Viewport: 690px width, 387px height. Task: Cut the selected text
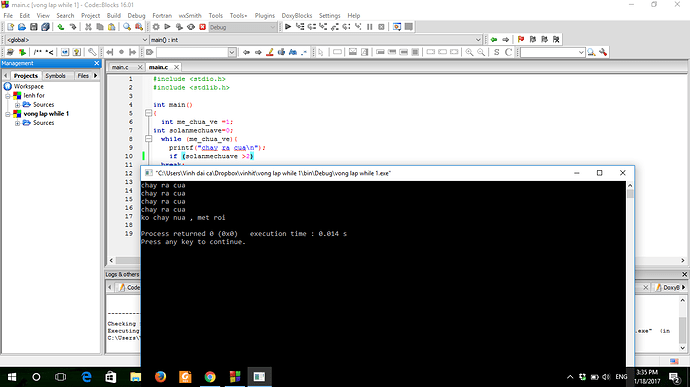tap(88, 27)
